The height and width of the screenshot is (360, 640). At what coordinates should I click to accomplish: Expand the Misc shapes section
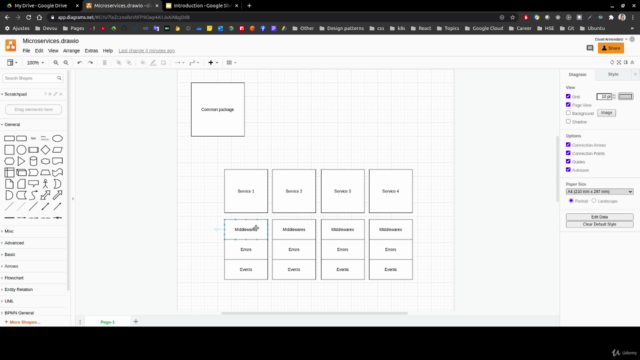9,231
